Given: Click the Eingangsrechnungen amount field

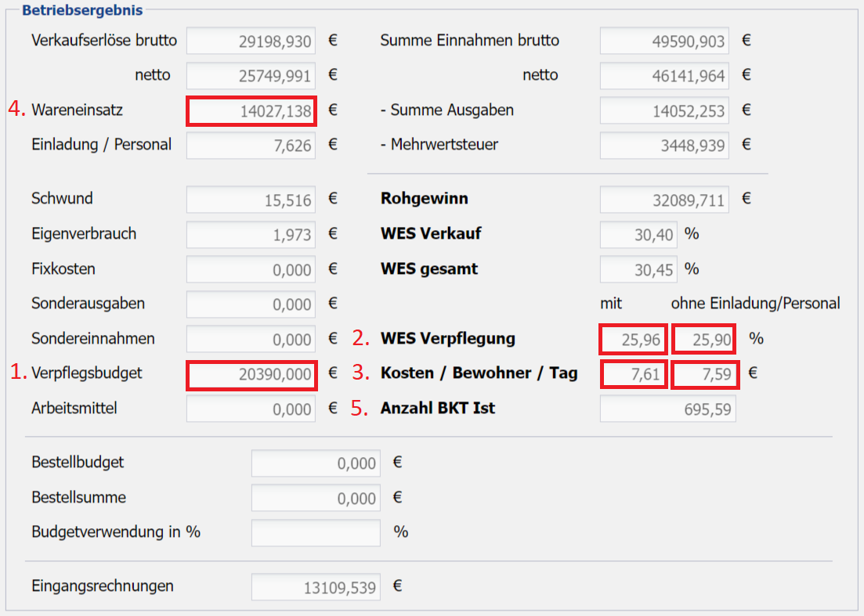Looking at the screenshot, I should point(316,587).
